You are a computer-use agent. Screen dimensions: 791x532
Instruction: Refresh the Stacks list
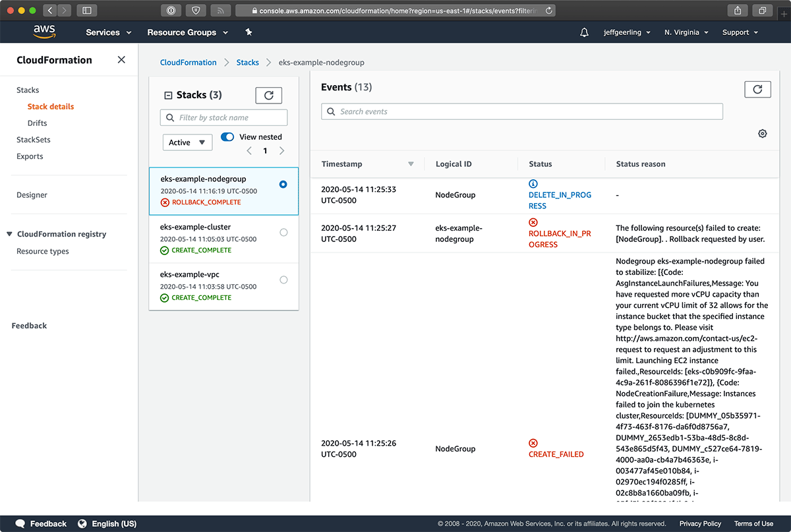coord(268,96)
